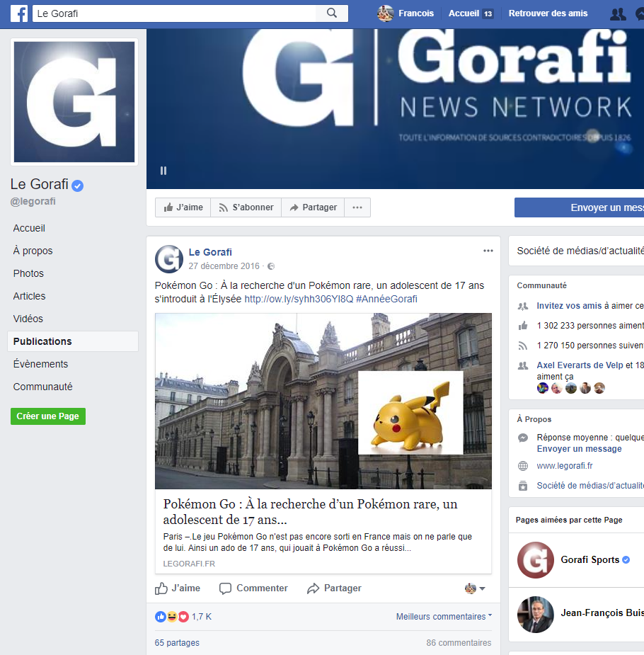Click the Haha laughing reaction icon

172,616
